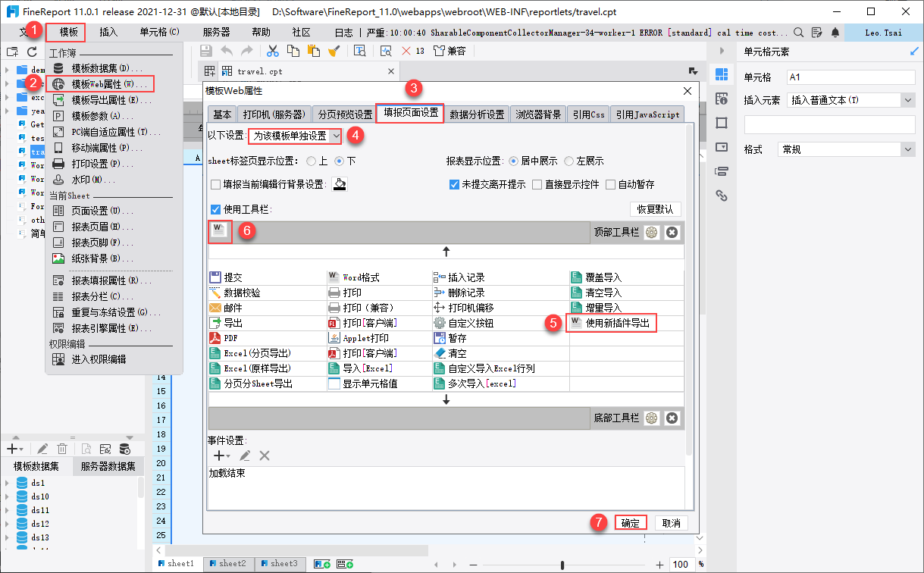Open the 格式 dropdown

click(x=847, y=150)
